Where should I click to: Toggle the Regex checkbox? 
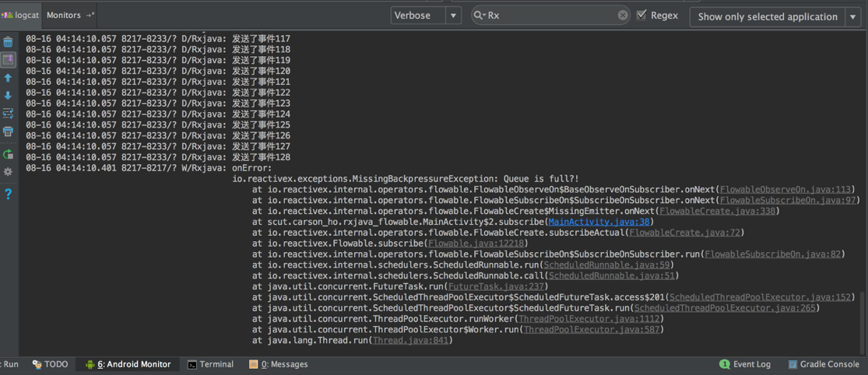point(641,15)
